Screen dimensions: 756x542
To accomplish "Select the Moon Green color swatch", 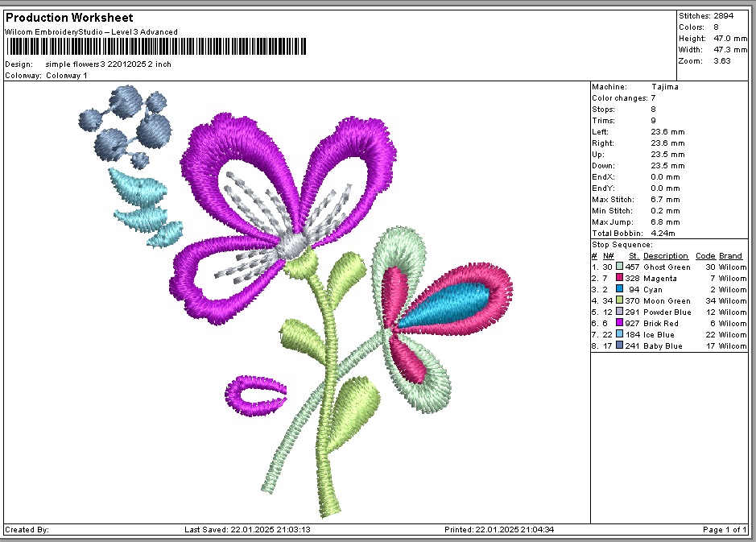I will coord(620,300).
